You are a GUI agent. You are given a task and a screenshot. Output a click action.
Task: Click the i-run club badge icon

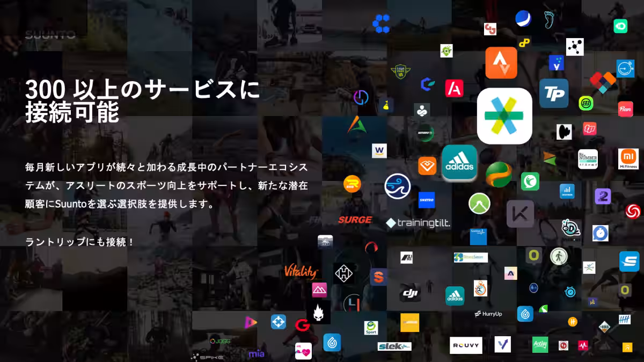[400, 71]
